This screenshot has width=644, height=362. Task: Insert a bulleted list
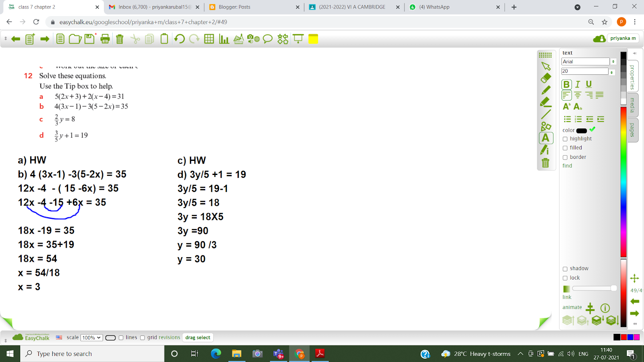click(567, 119)
